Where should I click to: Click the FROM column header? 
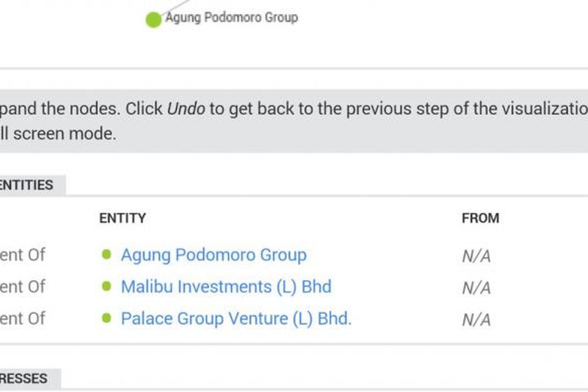click(480, 218)
